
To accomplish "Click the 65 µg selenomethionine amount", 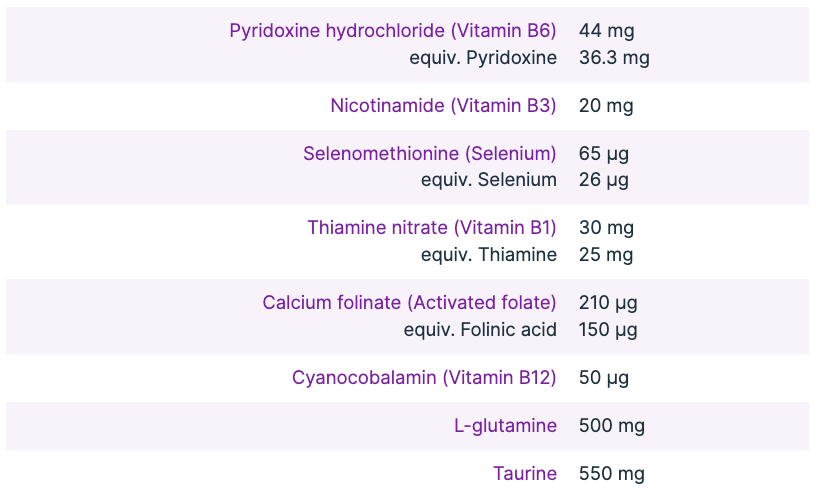I will pos(604,154).
